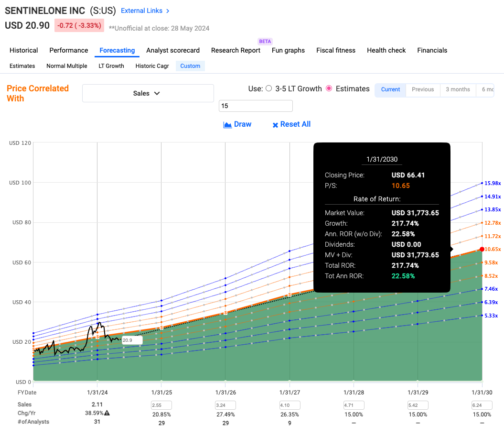
Task: Edit the 1/31/25 sales field 2.55
Action: pyautogui.click(x=161, y=405)
